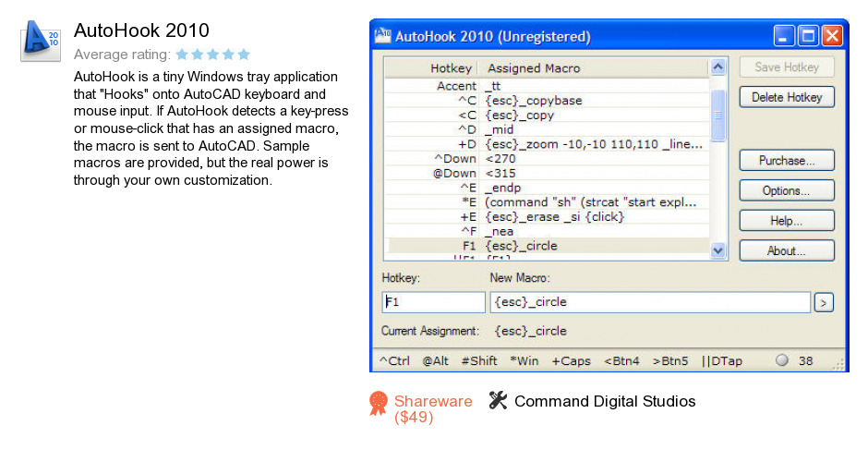Click the ^Ctrl status bar legend
Image resolution: width=868 pixels, height=450 pixels.
pos(394,360)
